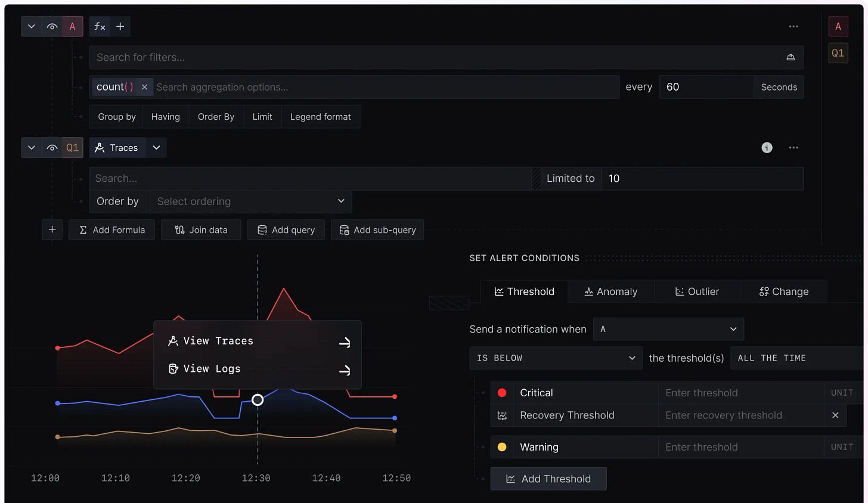Switch to the Change tab
This screenshot has width=868, height=503.
[x=784, y=291]
